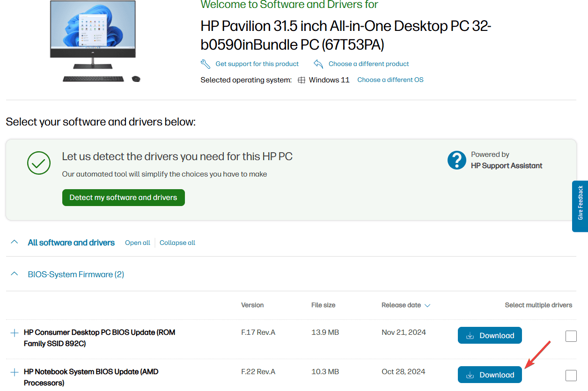Image resolution: width=588 pixels, height=391 pixels.
Task: Click the Oct 28, 2024 release date
Action: coord(404,372)
